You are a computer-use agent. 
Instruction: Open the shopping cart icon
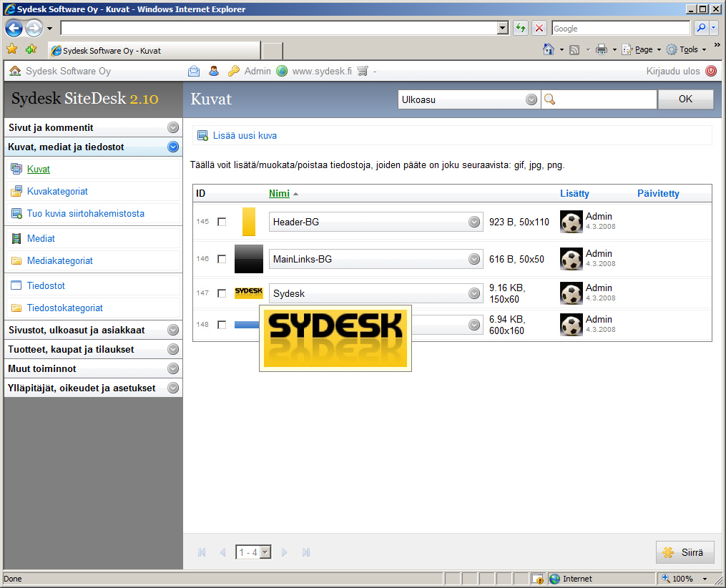coord(363,71)
